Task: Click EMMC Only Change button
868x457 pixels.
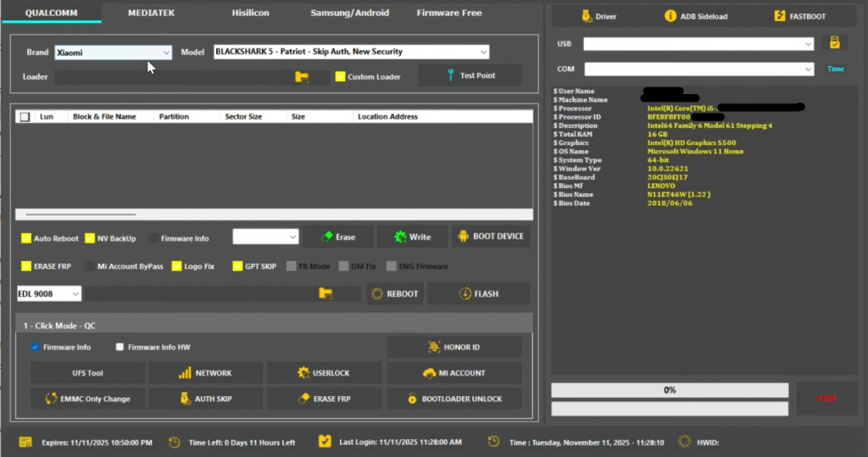Action: (x=87, y=398)
